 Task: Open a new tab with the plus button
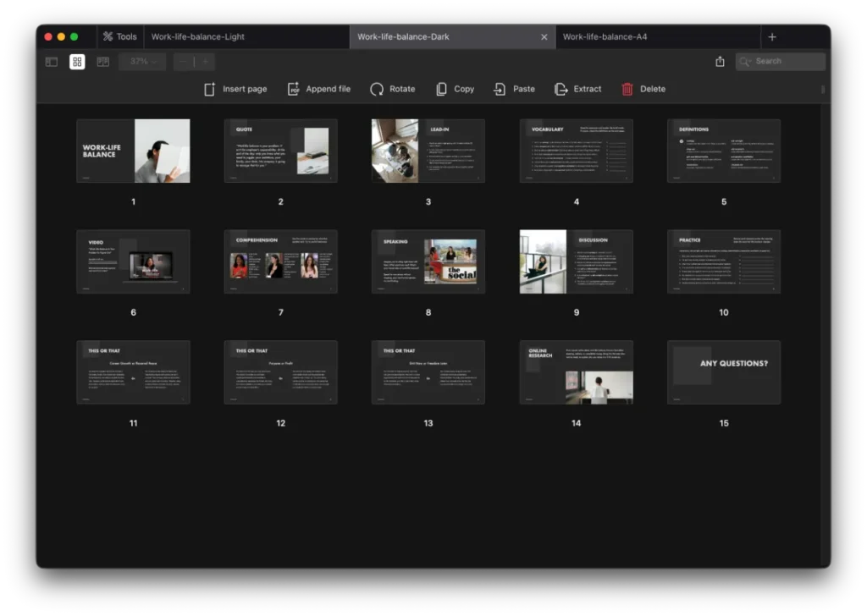(x=772, y=36)
